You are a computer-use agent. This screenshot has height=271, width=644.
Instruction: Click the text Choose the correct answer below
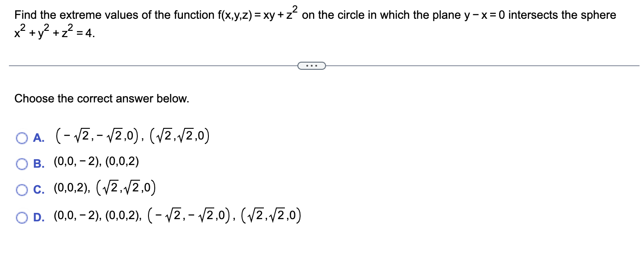coord(102,99)
